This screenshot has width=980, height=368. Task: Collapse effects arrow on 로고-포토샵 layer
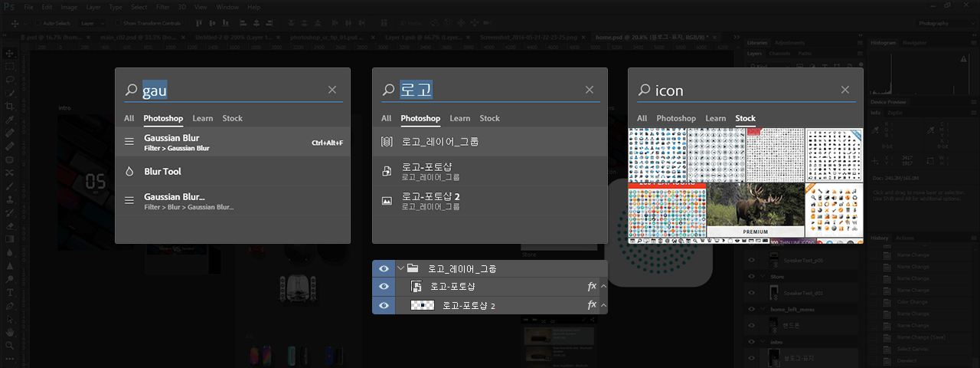[x=603, y=287]
